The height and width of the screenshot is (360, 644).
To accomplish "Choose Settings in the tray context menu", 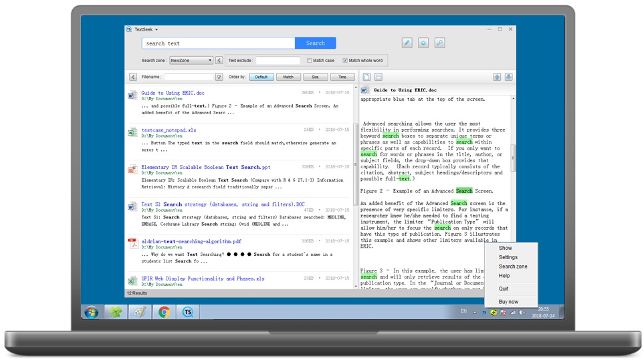I will click(x=508, y=257).
